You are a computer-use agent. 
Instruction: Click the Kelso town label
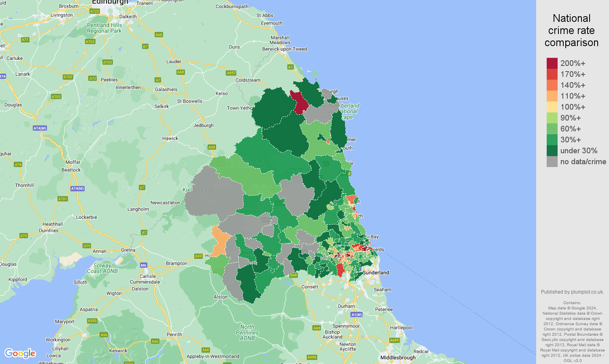(222, 93)
